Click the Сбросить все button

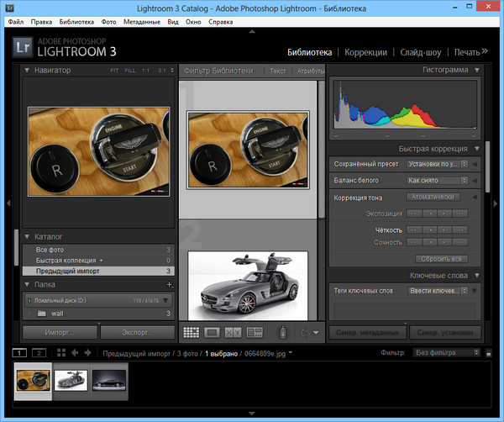441,259
